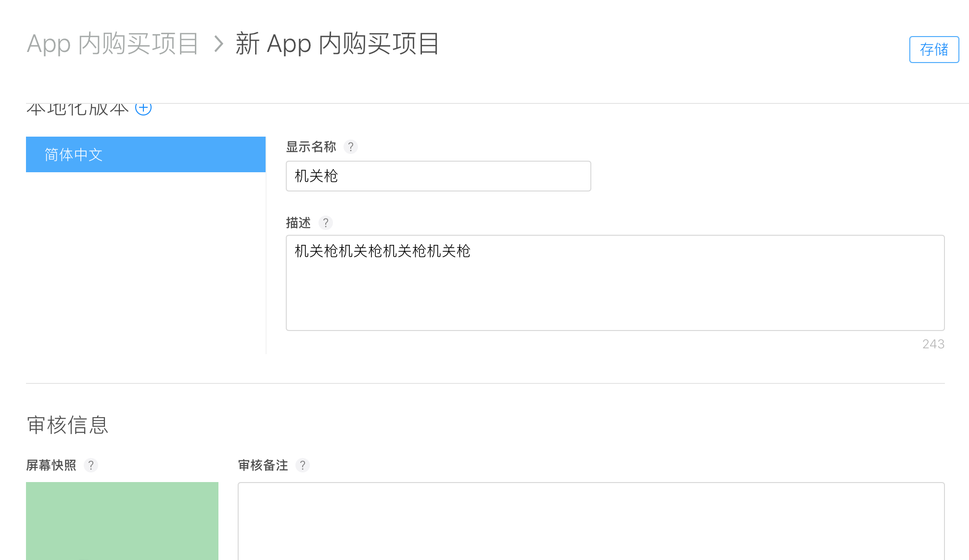The width and height of the screenshot is (969, 560).
Task: Focus the display name field showing 机关枪
Action: pos(438,176)
